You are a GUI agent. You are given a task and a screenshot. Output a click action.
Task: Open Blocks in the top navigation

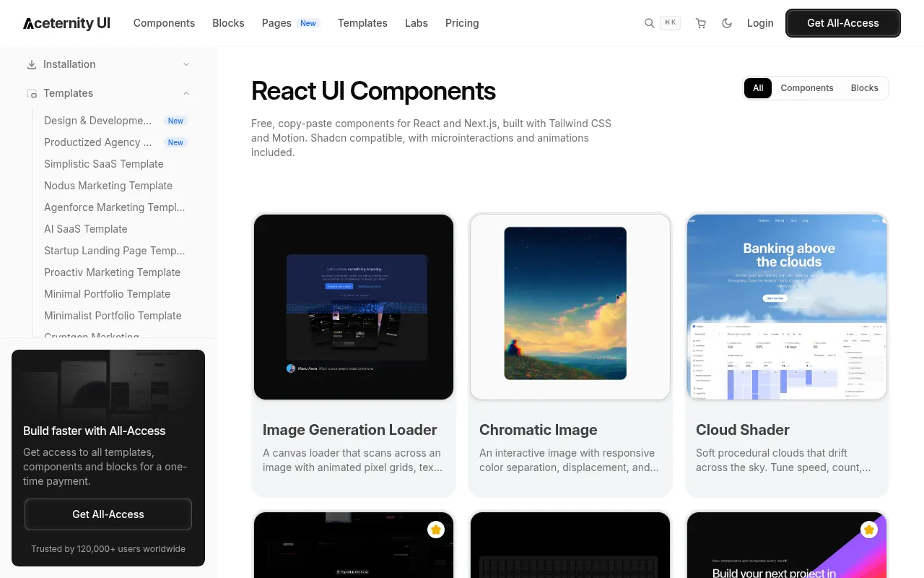tap(228, 23)
